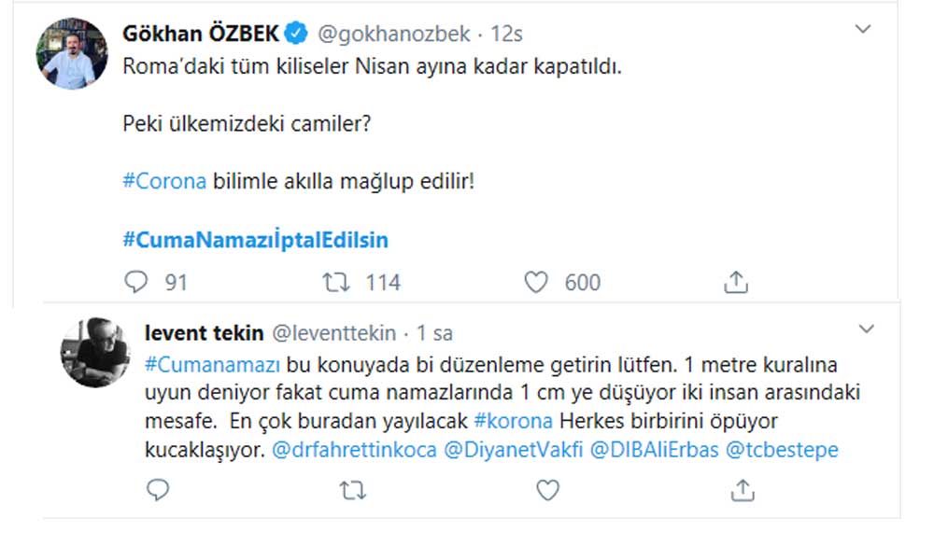The image size is (934, 560).
Task: Reply to levent tekin's tweet
Action: [158, 490]
